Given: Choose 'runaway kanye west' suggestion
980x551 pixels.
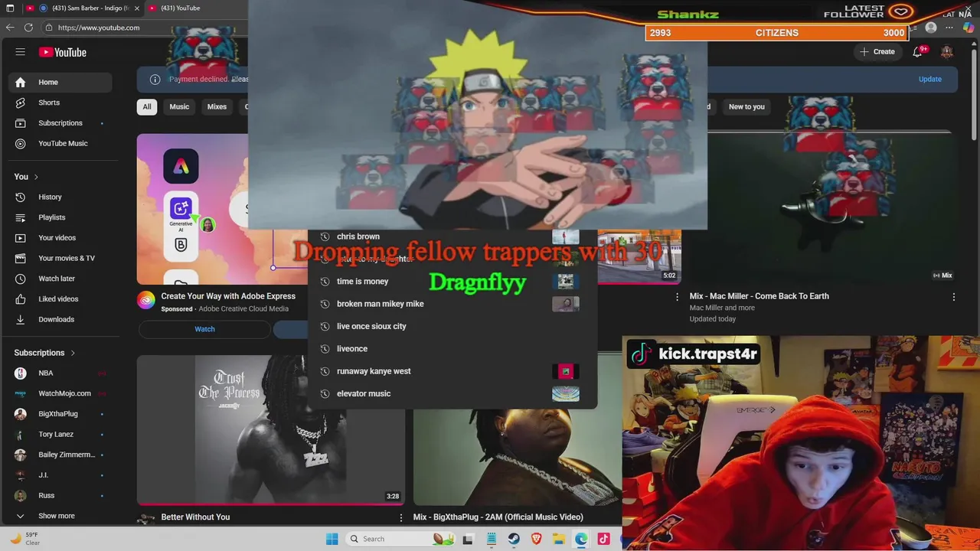Looking at the screenshot, I should [x=452, y=371].
